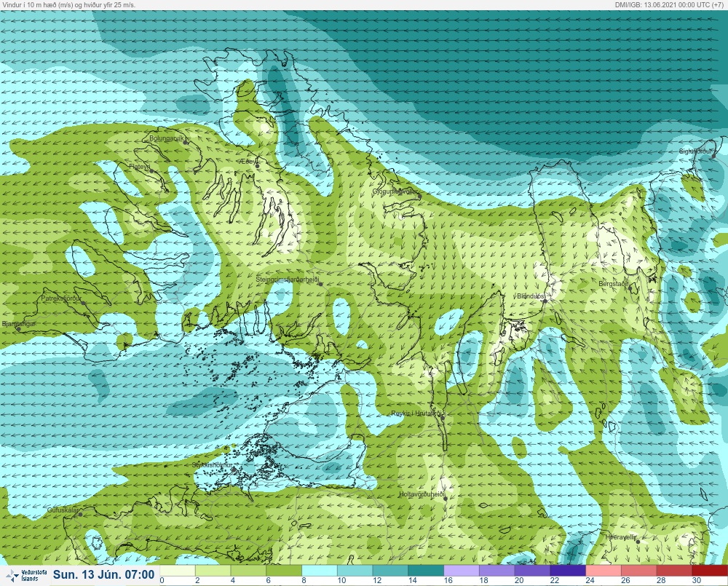This screenshot has width=728, height=586.
Task: Select the 24–26 m/s pink legend swatch
Action: (x=604, y=571)
